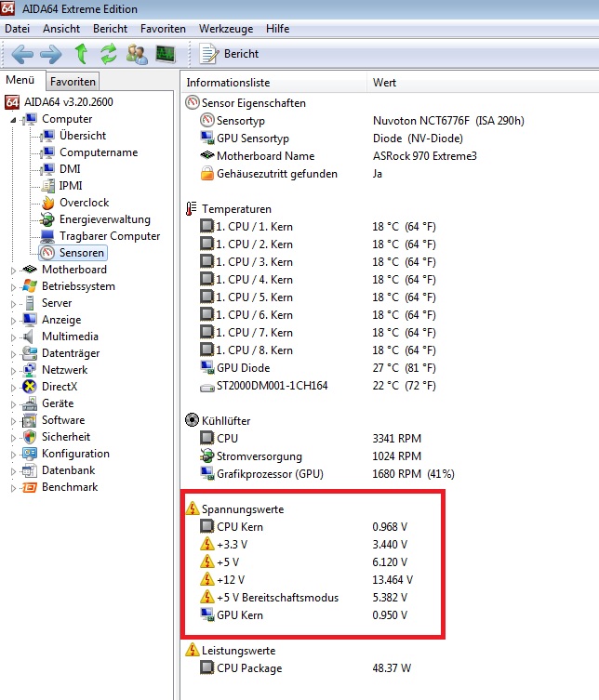Image resolution: width=599 pixels, height=700 pixels.
Task: Click the Gehäusezutritt gefunden lock icon
Action: pyautogui.click(x=206, y=173)
